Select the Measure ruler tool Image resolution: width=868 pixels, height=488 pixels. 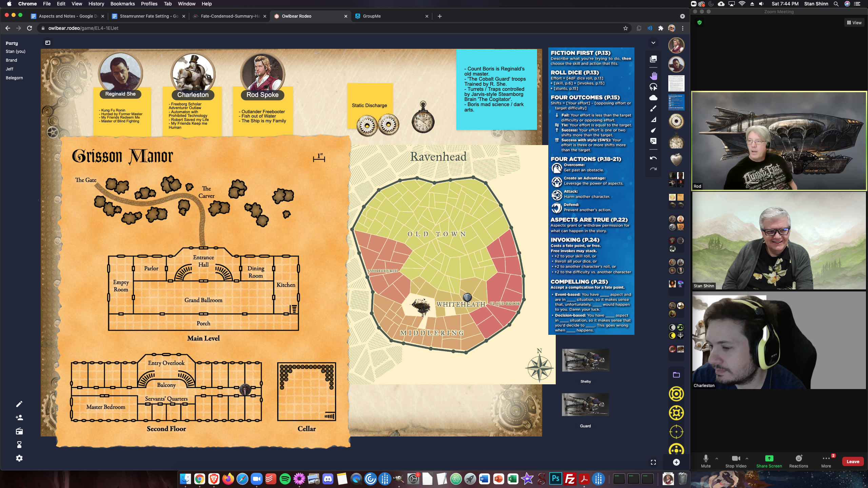653,119
